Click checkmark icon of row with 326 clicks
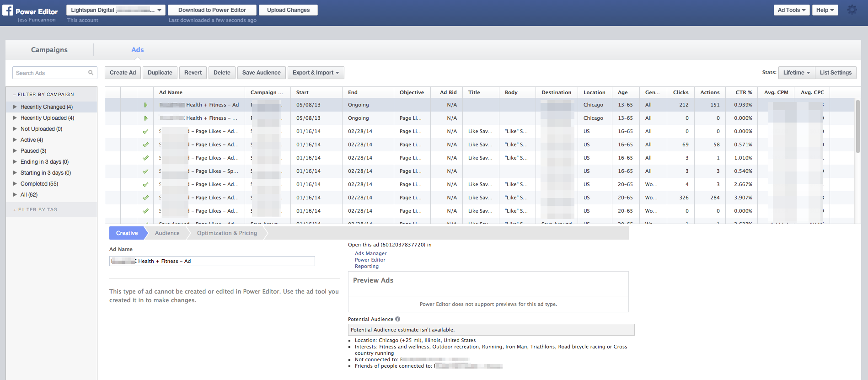The width and height of the screenshot is (868, 380). [145, 198]
